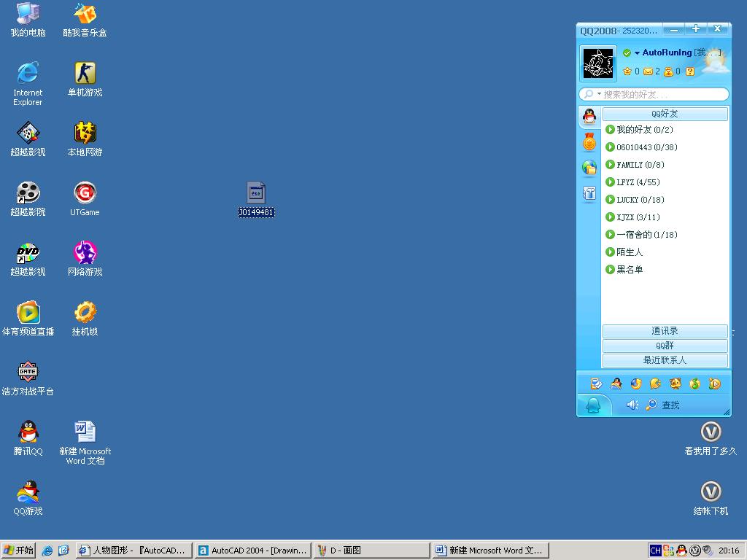Select the 挂机锁 gear icon
Viewport: 747px width, 560px height.
85,319
